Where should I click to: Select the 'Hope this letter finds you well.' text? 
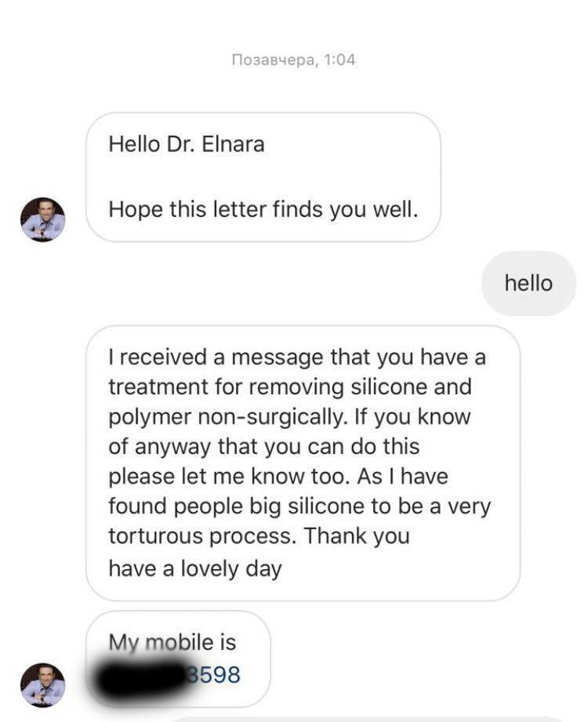pos(263,209)
